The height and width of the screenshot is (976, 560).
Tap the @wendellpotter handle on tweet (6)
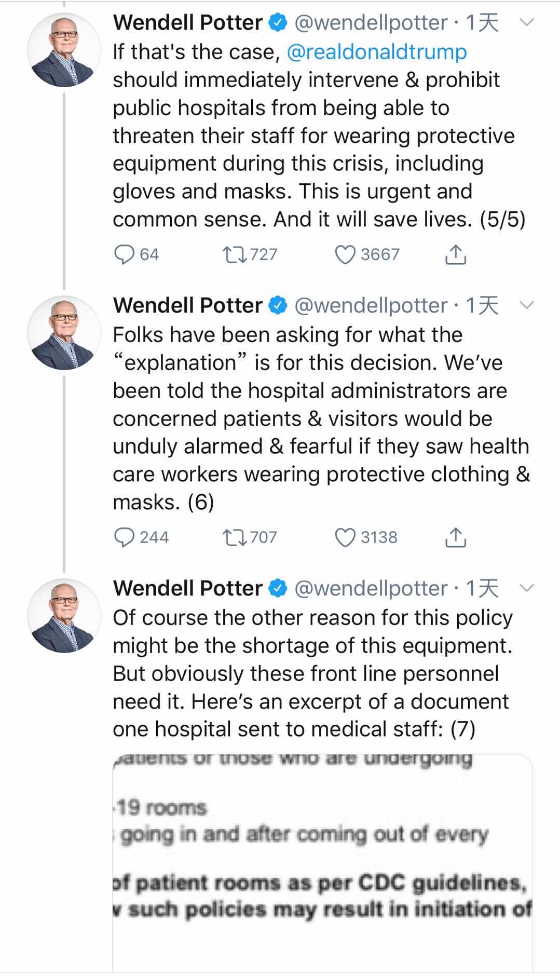pos(371,305)
